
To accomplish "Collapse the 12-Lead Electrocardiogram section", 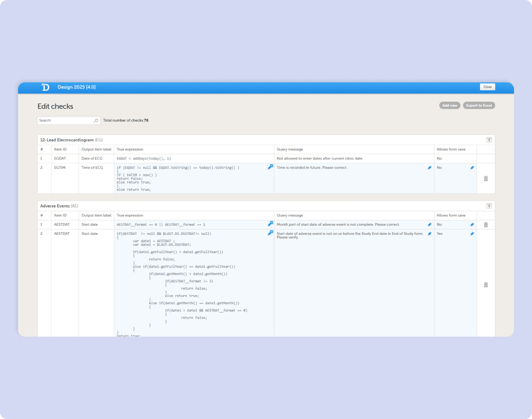I will (x=489, y=140).
